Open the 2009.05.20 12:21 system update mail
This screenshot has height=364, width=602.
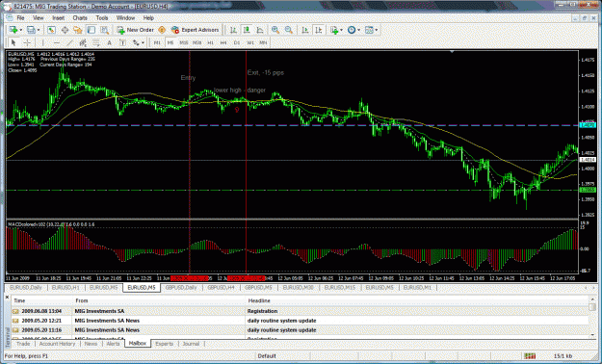pos(301,321)
